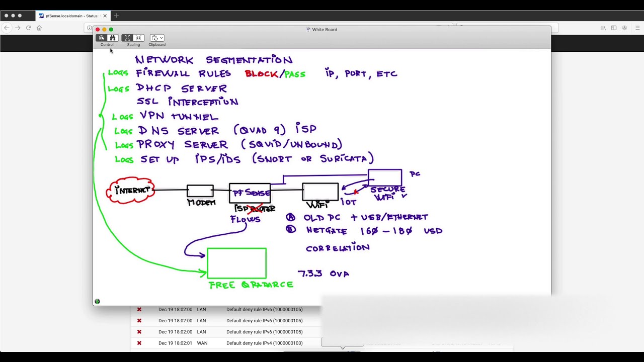
Task: Select the pfSense.localdomain browser tab
Action: point(72,16)
